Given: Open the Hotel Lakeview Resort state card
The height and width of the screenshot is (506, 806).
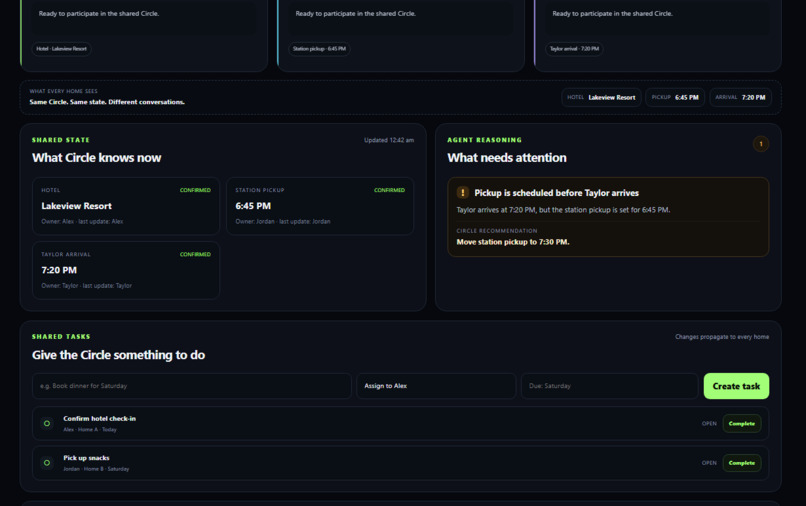Looking at the screenshot, I should (126, 206).
